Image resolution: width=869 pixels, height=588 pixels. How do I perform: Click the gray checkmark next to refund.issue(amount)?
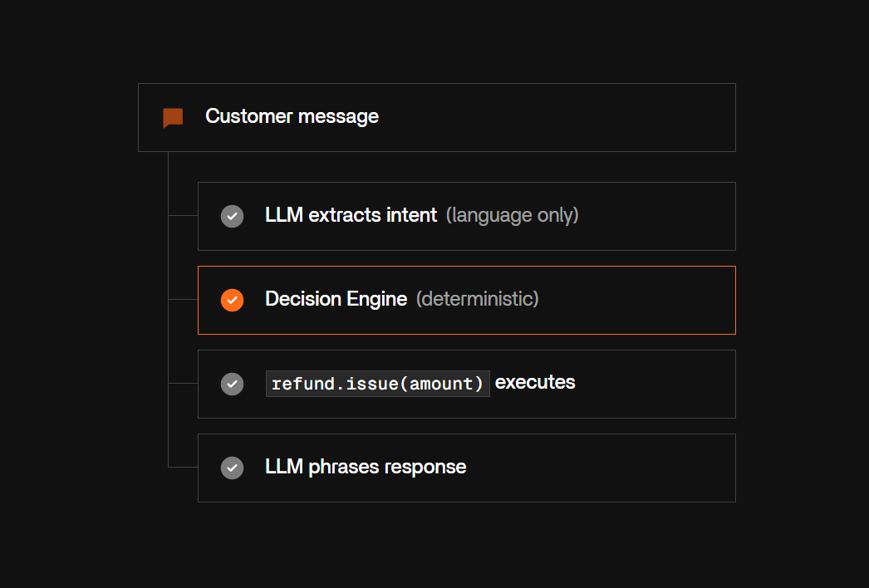coord(233,384)
